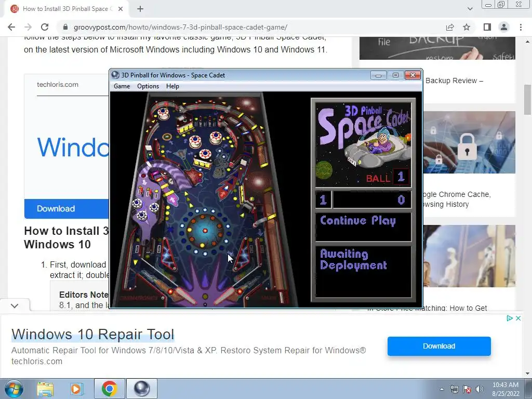Click the taskbar clock showing 10:43 AM

tap(506, 389)
